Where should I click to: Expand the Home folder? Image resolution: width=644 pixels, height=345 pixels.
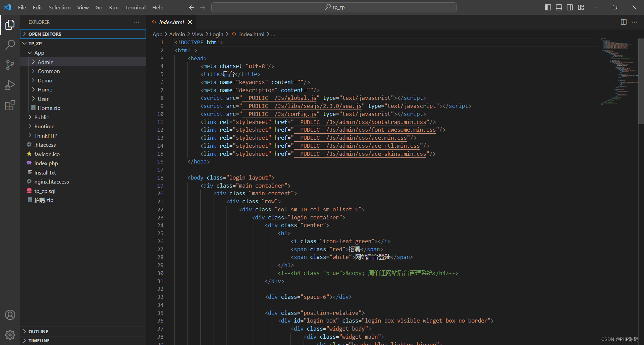(x=83, y=89)
